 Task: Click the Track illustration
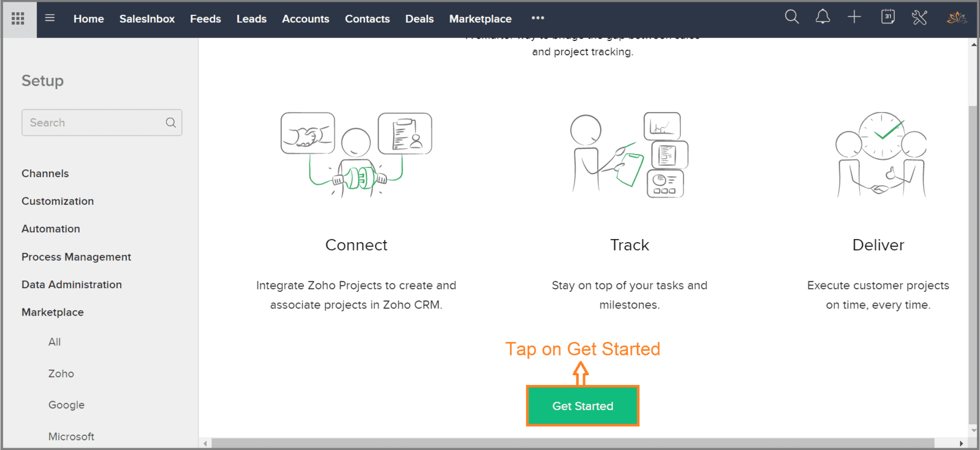629,154
